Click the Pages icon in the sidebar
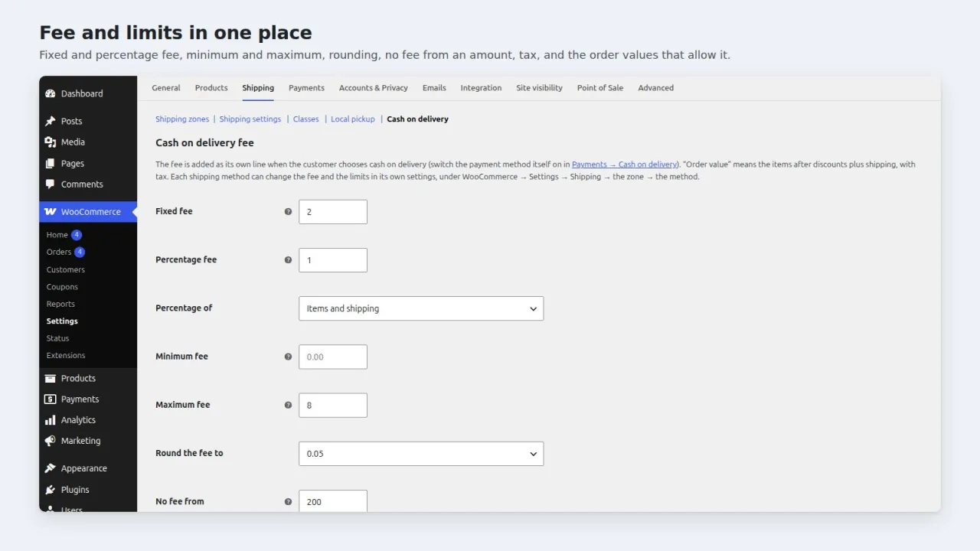The height and width of the screenshot is (551, 980). pyautogui.click(x=51, y=163)
